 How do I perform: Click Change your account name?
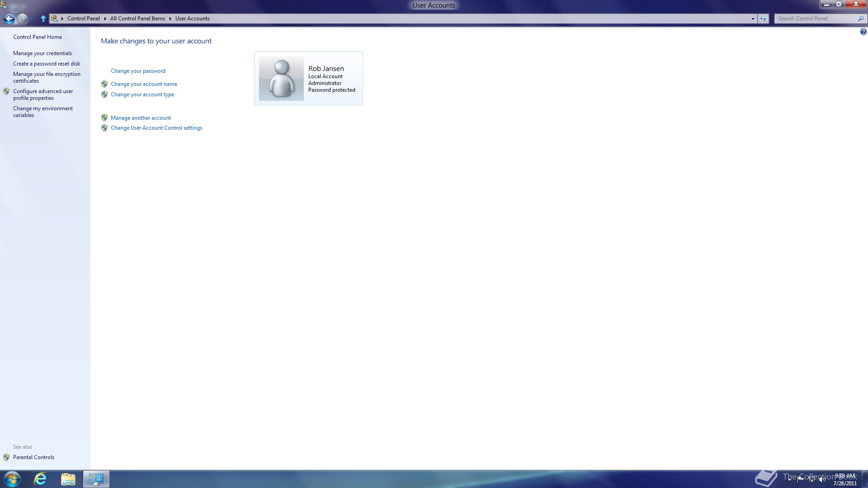144,84
